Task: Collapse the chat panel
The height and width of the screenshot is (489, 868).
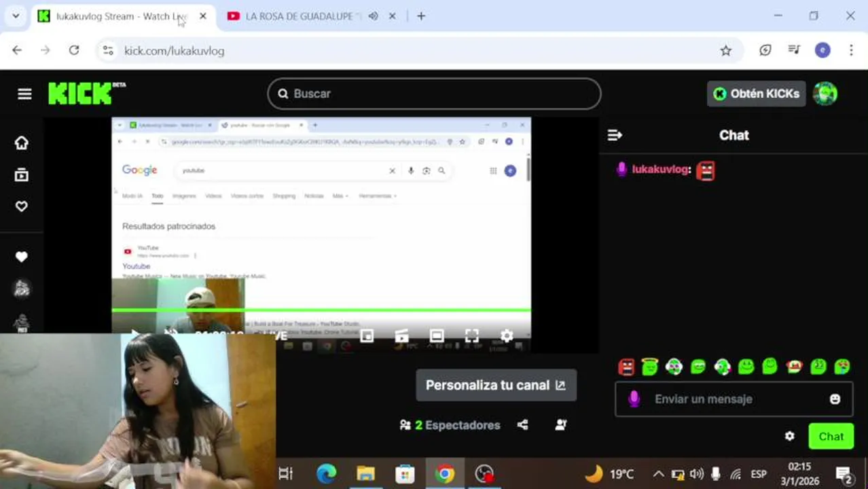Action: point(615,135)
